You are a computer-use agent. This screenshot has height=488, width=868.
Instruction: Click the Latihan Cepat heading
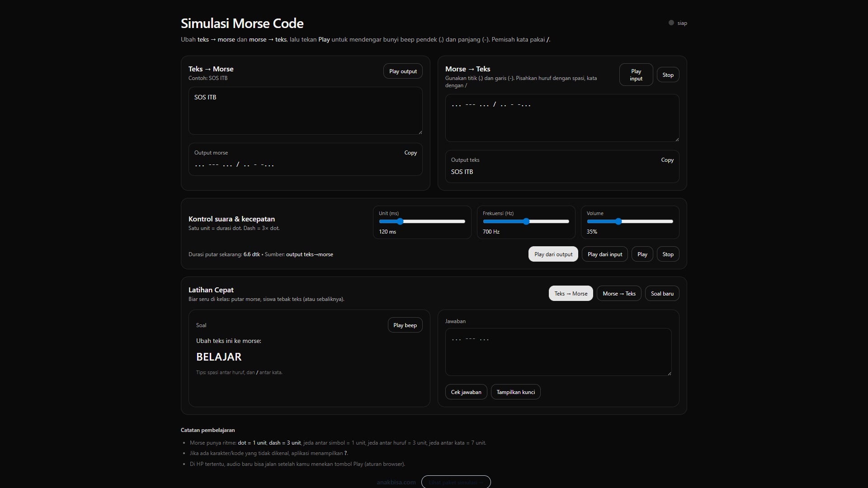point(211,290)
